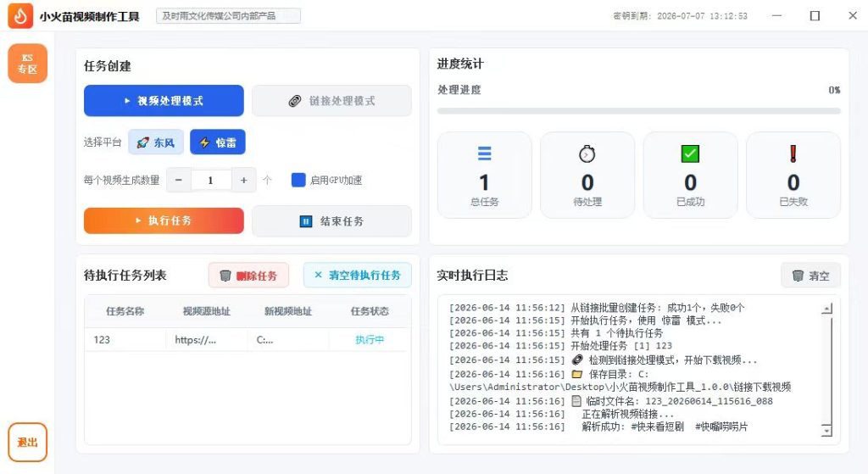This screenshot has height=474, width=868.
Task: Click the red failed exclamation icon
Action: 793,153
